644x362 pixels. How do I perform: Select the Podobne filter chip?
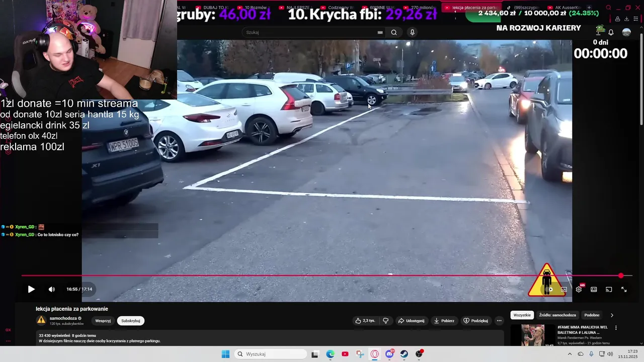(x=592, y=315)
